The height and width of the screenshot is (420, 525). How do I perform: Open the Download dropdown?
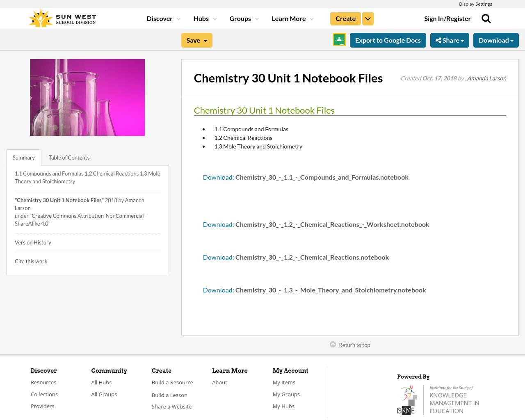click(495, 39)
